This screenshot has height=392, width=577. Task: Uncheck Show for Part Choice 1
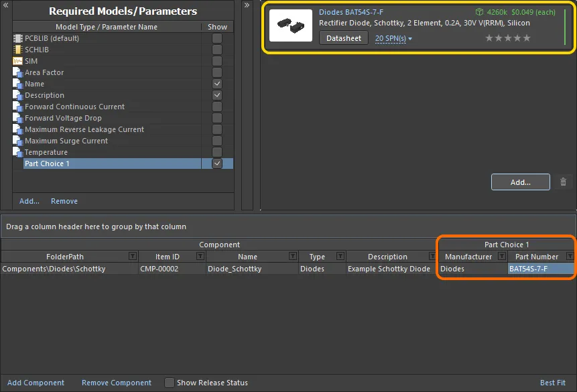click(217, 164)
